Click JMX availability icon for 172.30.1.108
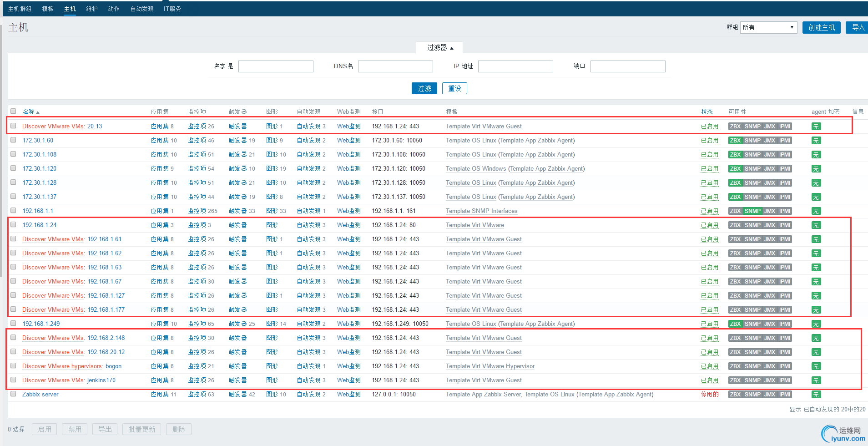Viewport: 868px width, 446px height. tap(770, 154)
